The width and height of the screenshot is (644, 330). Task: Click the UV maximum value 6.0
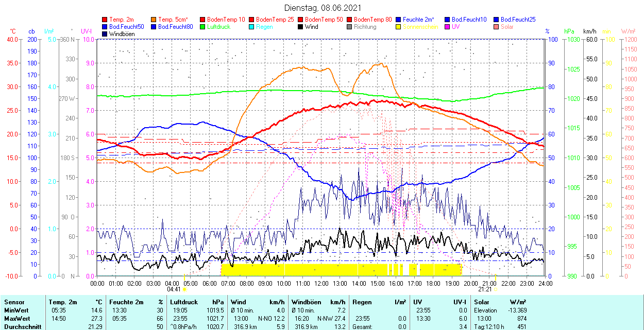pos(463,319)
